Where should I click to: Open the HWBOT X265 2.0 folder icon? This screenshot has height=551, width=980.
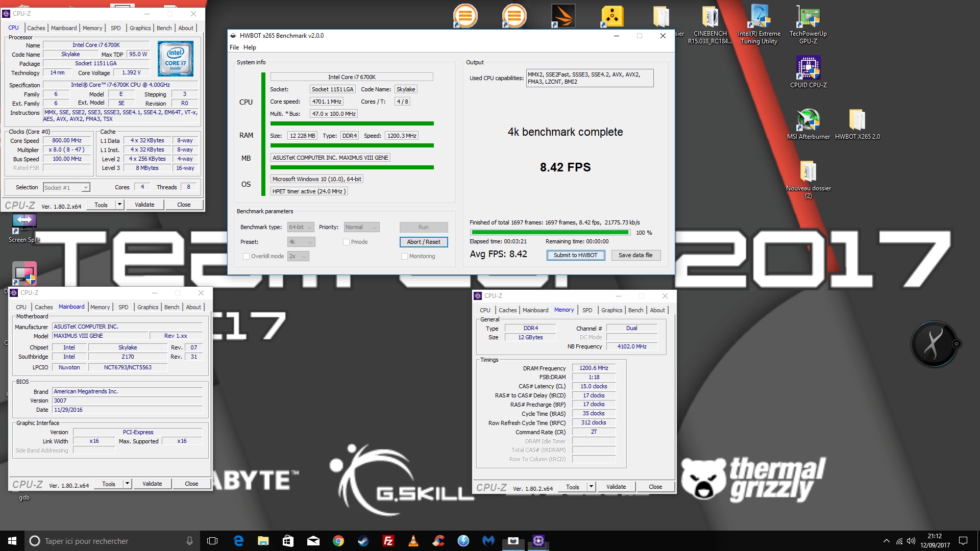[857, 124]
